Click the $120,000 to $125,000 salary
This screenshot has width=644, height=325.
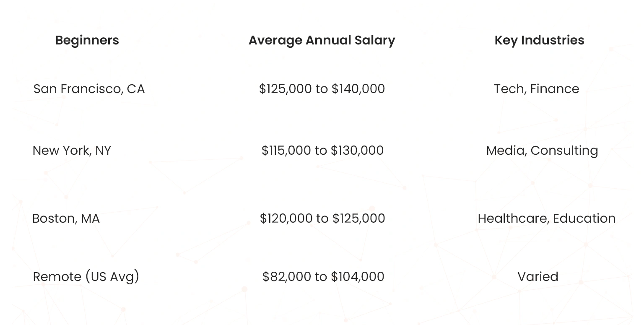coord(322,218)
